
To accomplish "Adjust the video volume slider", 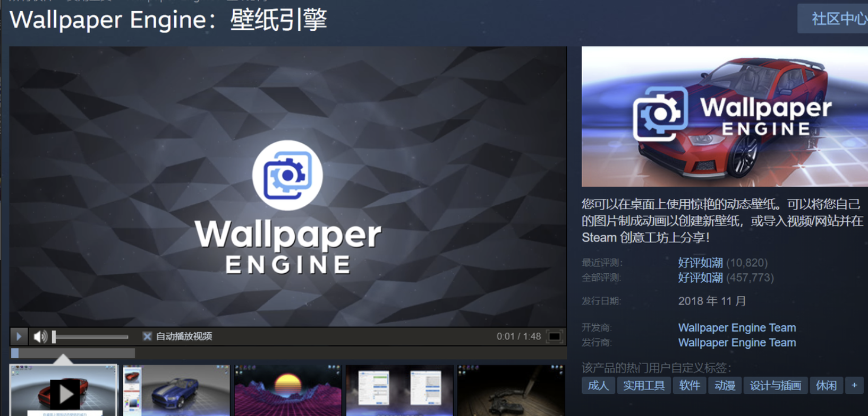I will tap(90, 336).
